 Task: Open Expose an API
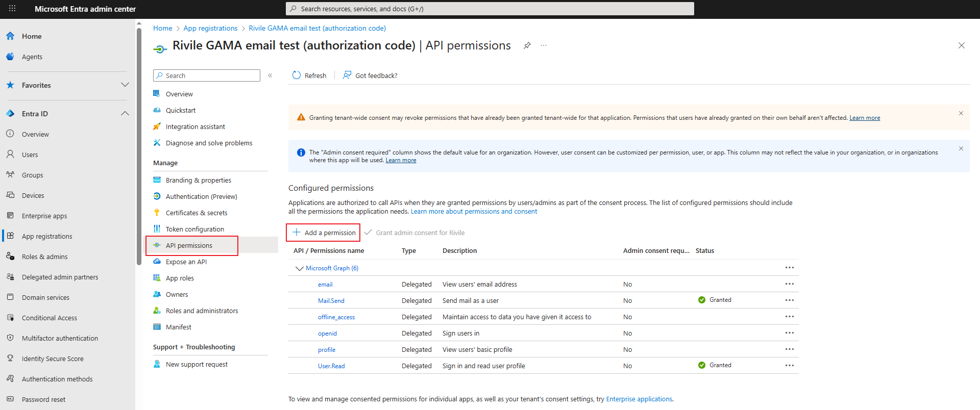186,262
